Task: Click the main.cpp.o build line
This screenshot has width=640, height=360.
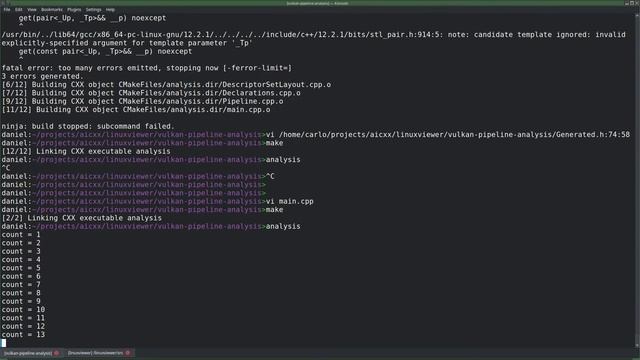Action: click(136, 110)
